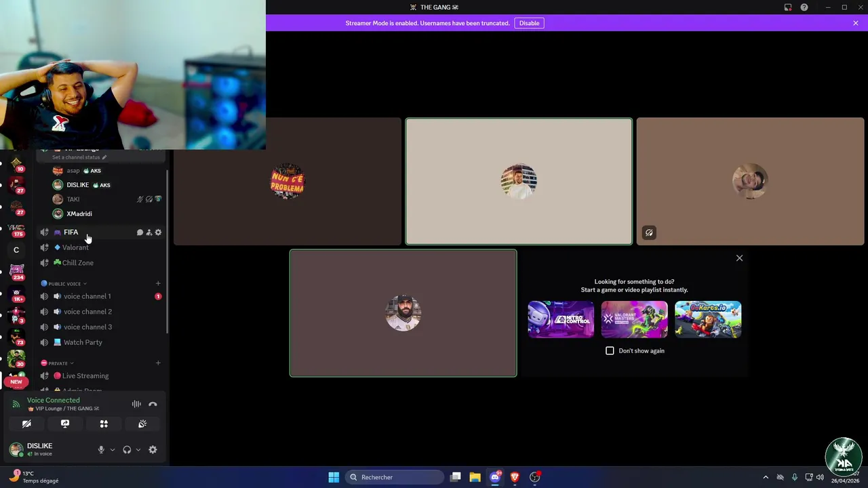
Task: Open the server with 175 notifications
Action: click(x=16, y=229)
